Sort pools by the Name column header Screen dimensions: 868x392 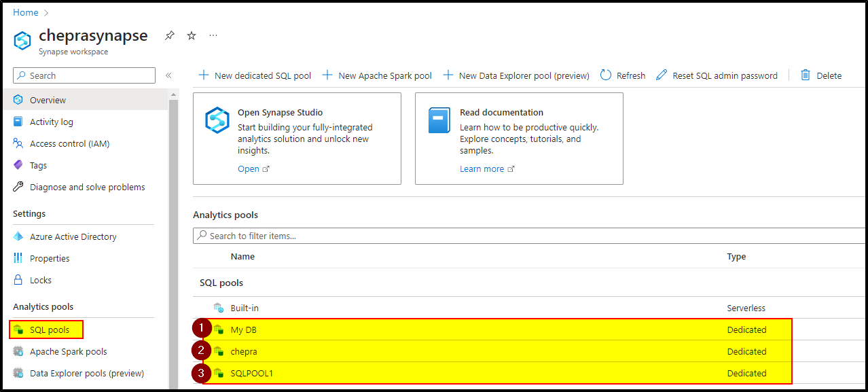pyautogui.click(x=242, y=256)
